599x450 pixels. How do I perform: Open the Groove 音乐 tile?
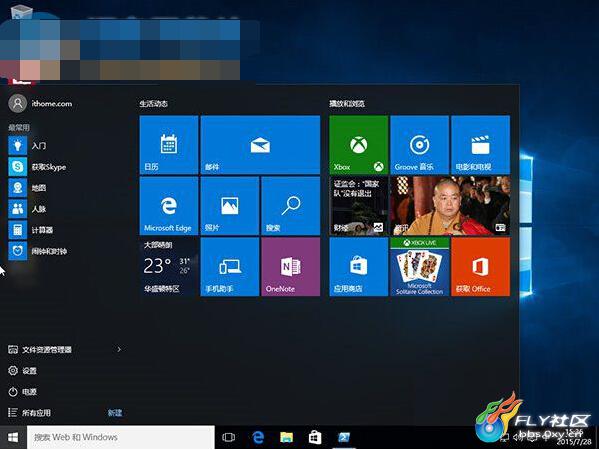click(419, 145)
